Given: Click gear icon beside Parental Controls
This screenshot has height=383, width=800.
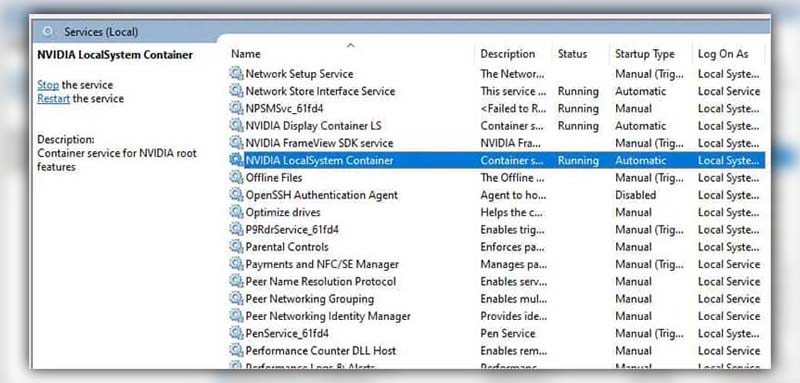Looking at the screenshot, I should click(236, 247).
